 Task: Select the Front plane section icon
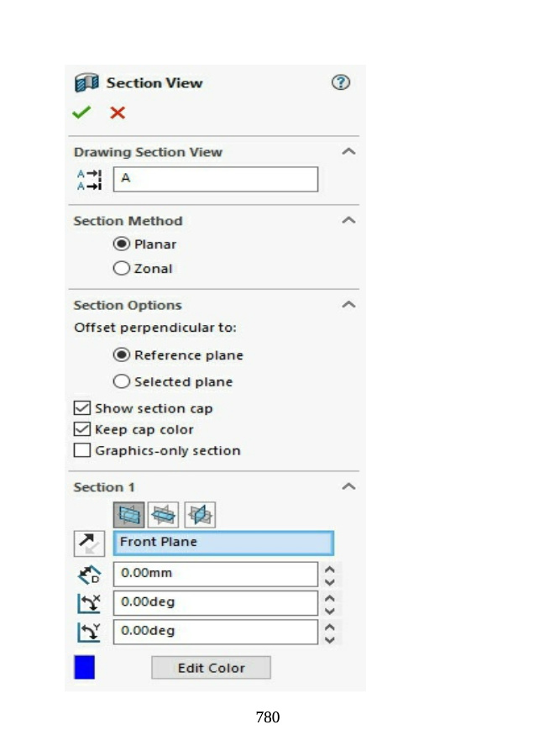[128, 514]
